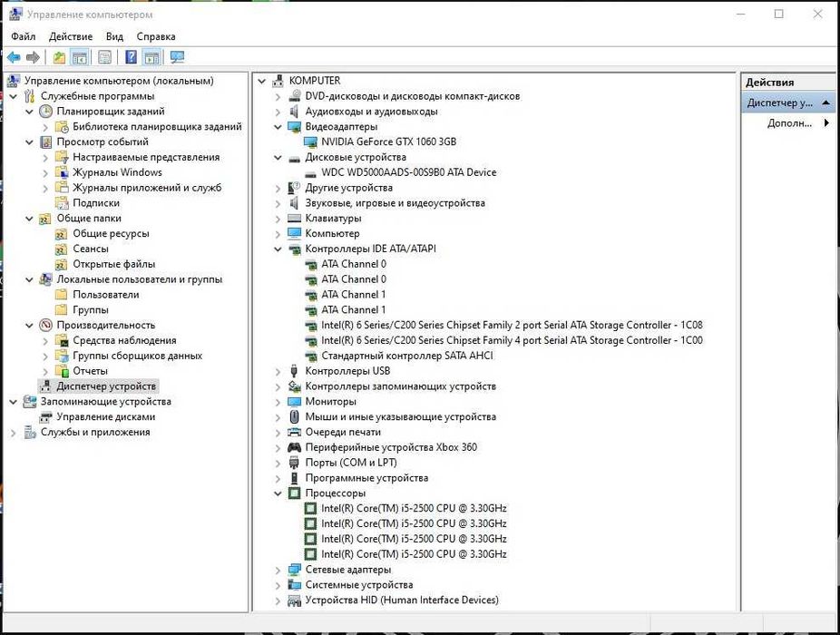
Task: Open the Справка menu
Action: tap(156, 36)
